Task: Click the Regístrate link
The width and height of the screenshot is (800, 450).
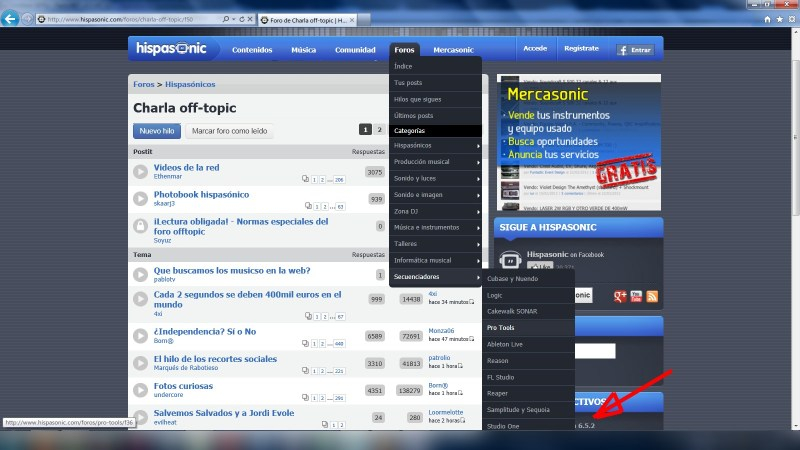Action: coord(581,48)
